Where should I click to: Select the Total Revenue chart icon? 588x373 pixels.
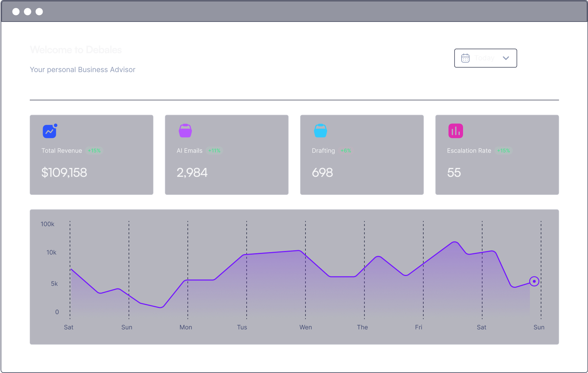tap(49, 130)
